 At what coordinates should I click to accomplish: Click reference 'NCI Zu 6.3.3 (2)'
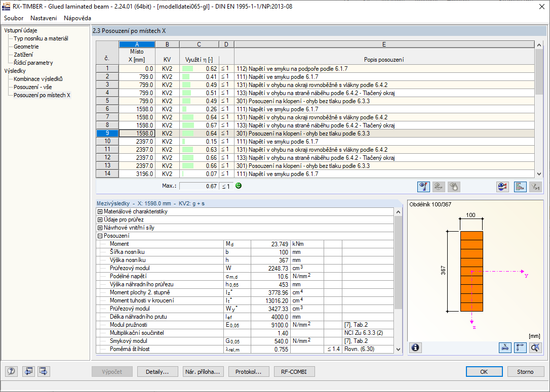tap(368, 333)
